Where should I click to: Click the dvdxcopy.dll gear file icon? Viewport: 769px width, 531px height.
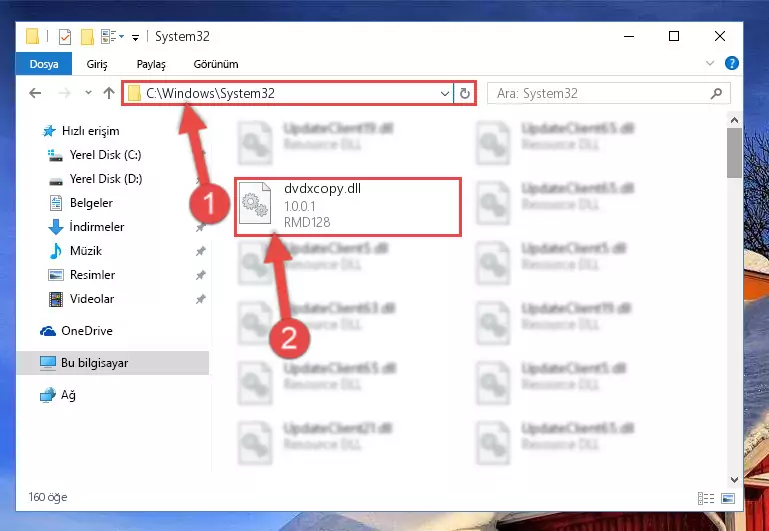[x=255, y=203]
